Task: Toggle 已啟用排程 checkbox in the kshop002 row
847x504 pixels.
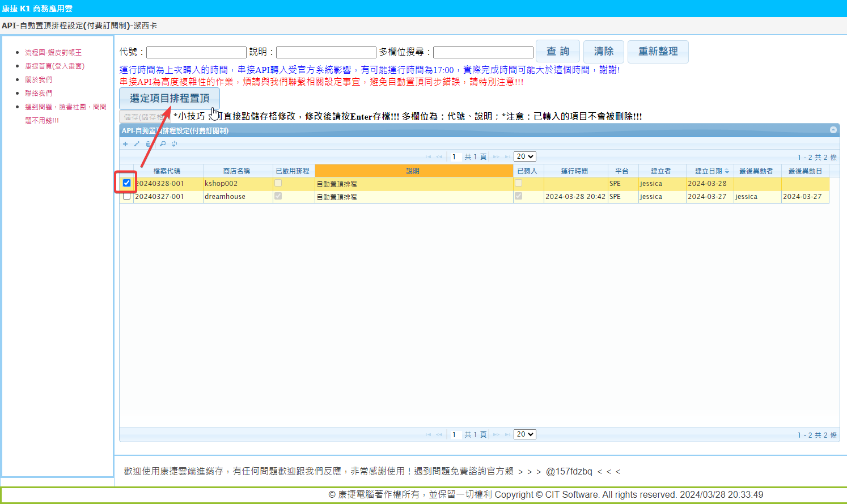Action: coord(278,183)
